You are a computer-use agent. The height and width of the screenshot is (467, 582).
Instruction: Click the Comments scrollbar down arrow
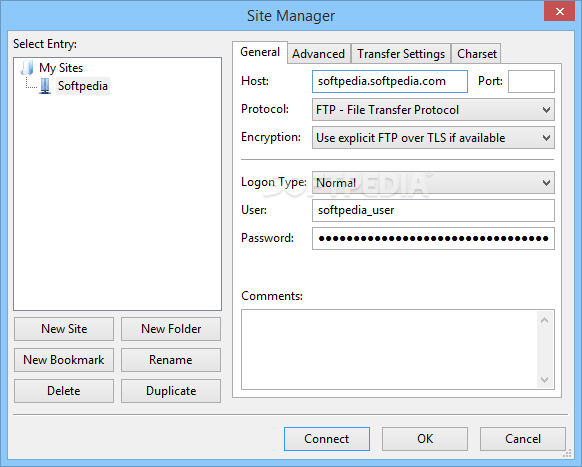[545, 379]
